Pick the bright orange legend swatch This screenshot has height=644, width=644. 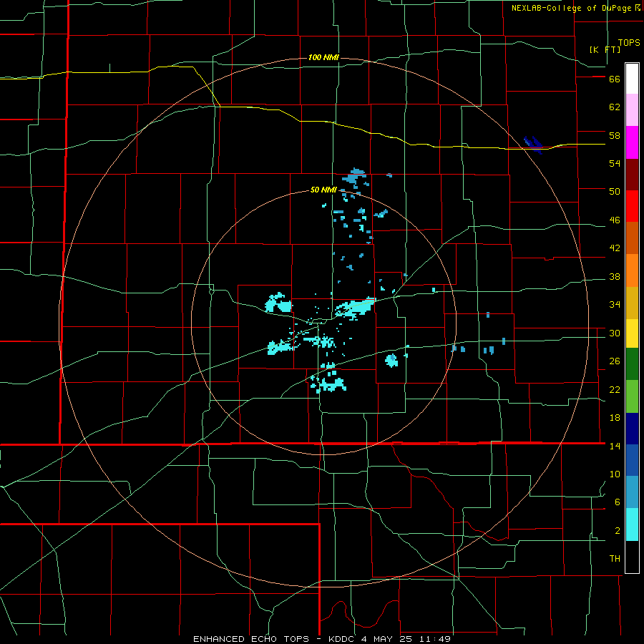click(x=632, y=270)
